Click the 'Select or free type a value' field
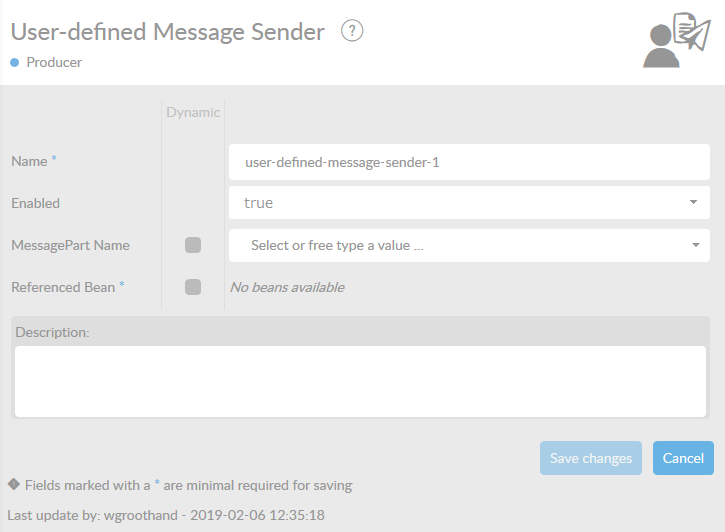The width and height of the screenshot is (725, 532). (469, 245)
